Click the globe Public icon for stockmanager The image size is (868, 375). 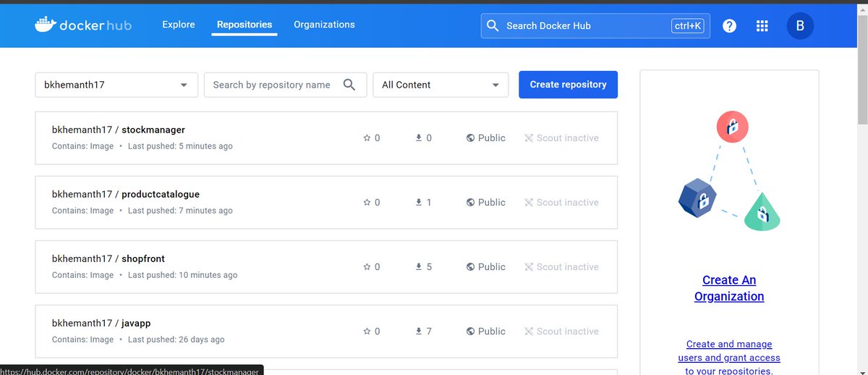point(471,138)
